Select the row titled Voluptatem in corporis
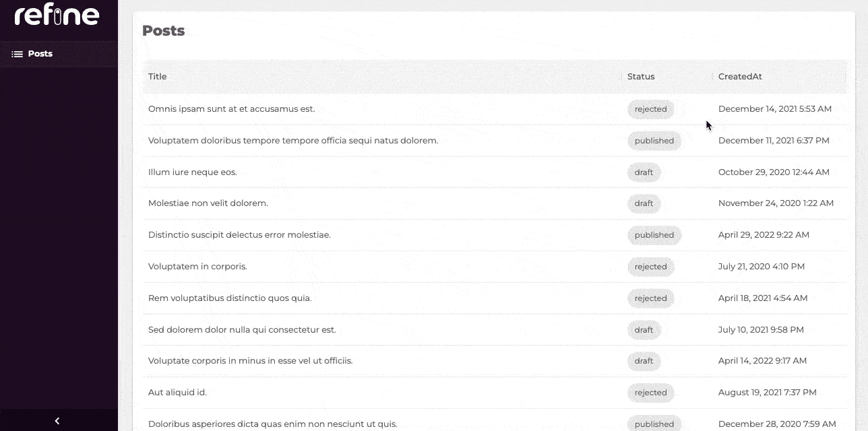The height and width of the screenshot is (431, 868). tap(197, 267)
